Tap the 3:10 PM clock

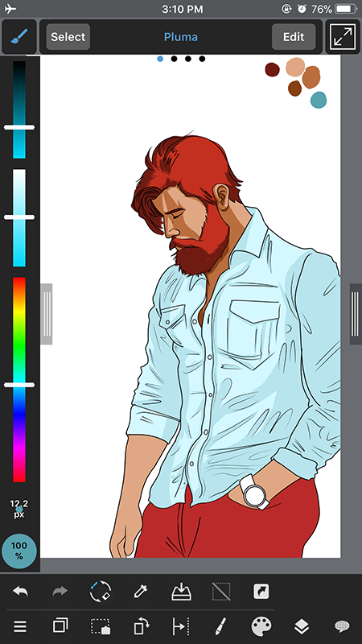pos(183,9)
